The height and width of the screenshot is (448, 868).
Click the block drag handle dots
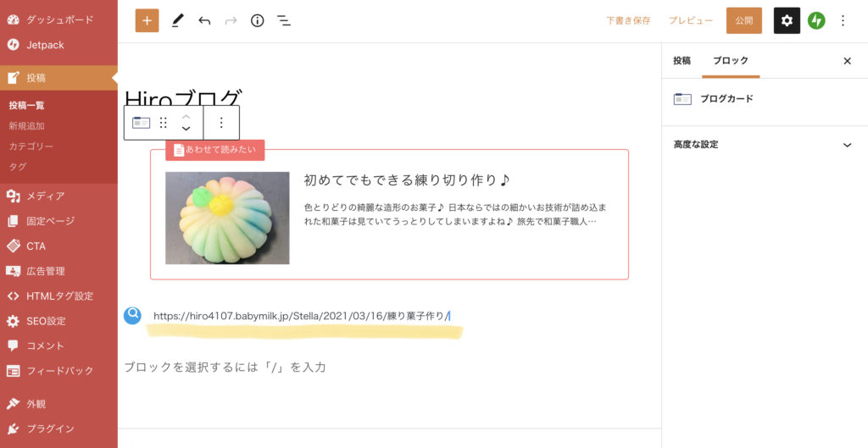[164, 123]
